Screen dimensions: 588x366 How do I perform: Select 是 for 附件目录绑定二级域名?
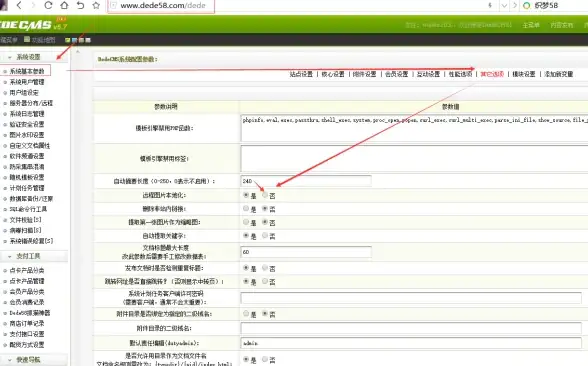click(246, 314)
